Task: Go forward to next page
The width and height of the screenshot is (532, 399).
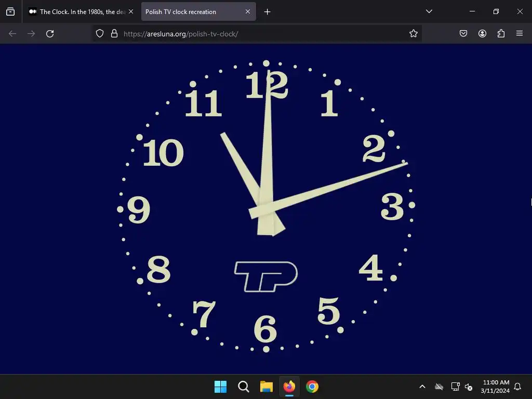Action: (x=31, y=34)
